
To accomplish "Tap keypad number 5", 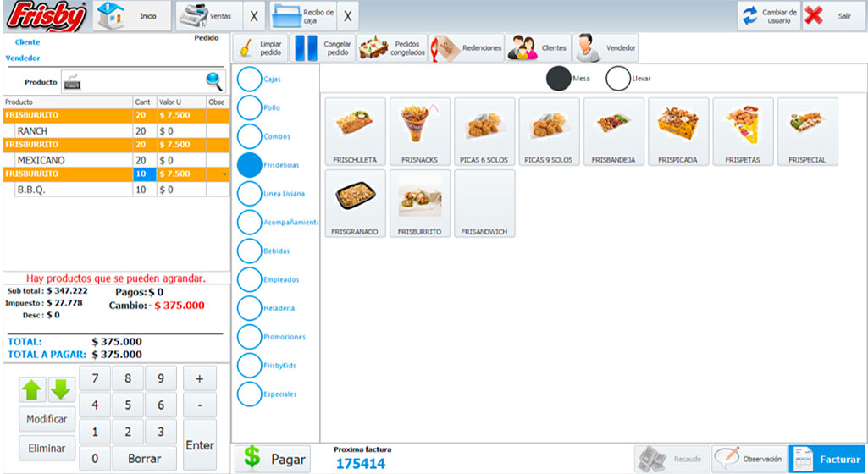I will pos(128,405).
